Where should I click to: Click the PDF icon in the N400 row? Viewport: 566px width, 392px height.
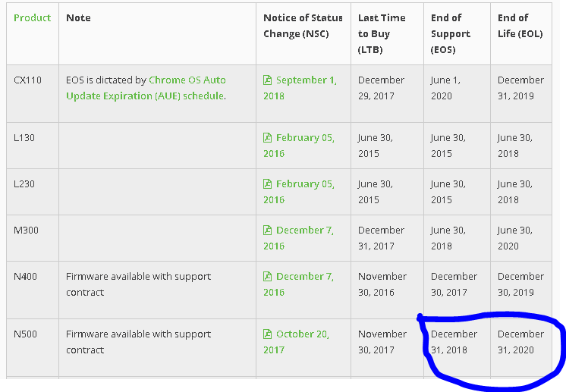click(267, 277)
